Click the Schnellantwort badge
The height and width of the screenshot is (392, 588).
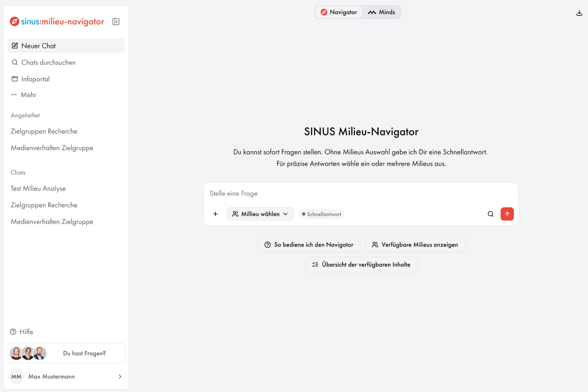[x=322, y=214]
